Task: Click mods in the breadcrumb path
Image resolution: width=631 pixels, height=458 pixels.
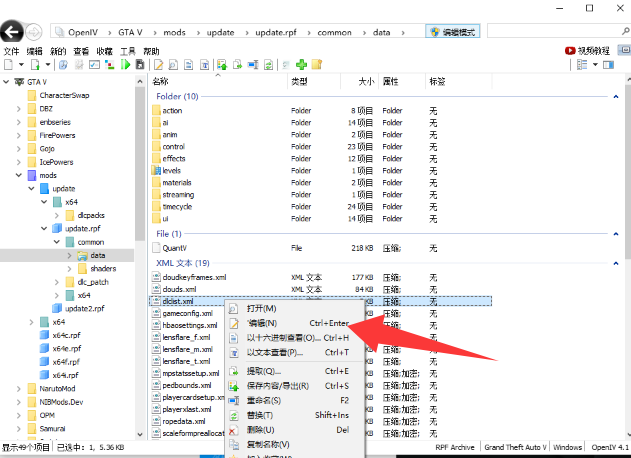Action: (174, 32)
